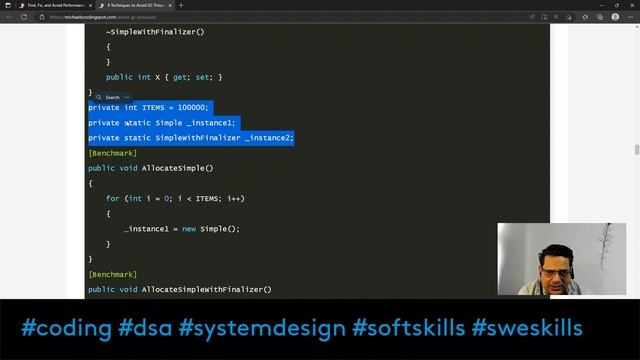
Task: Open the user profile avatar
Action: 616,17
